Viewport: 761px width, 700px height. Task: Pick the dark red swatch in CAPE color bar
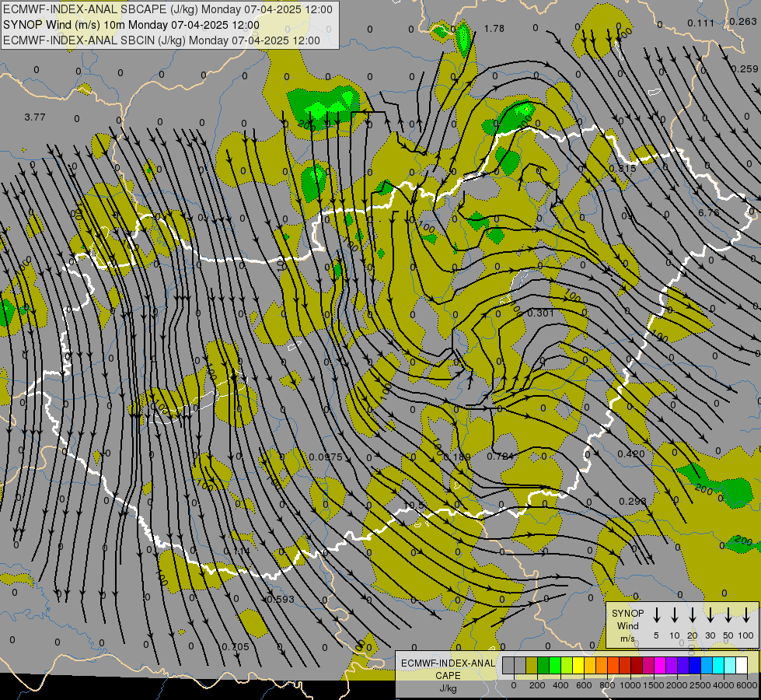637,665
